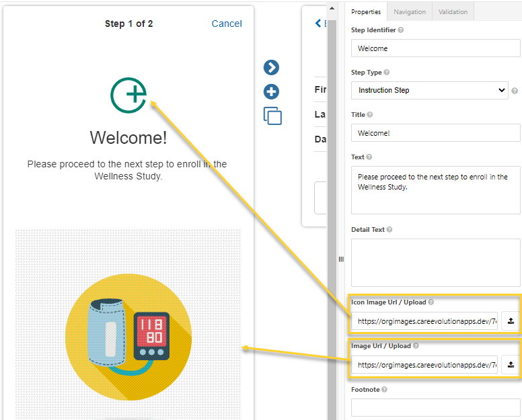522x420 pixels.
Task: Add a new step with plus icon
Action: tap(271, 91)
